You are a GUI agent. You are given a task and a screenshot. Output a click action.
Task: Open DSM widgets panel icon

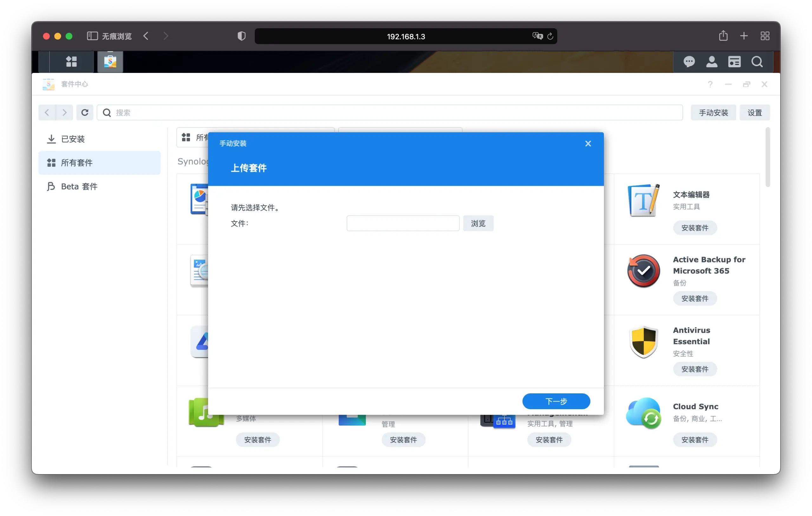point(734,62)
